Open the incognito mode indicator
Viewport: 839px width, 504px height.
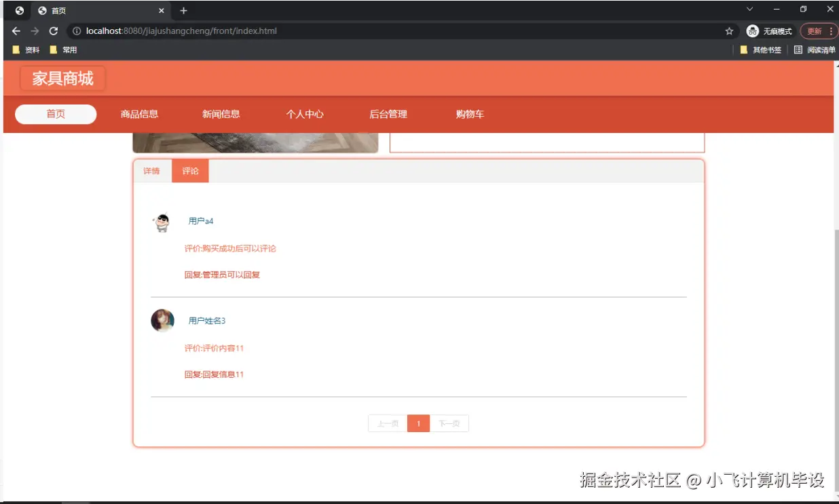click(769, 31)
